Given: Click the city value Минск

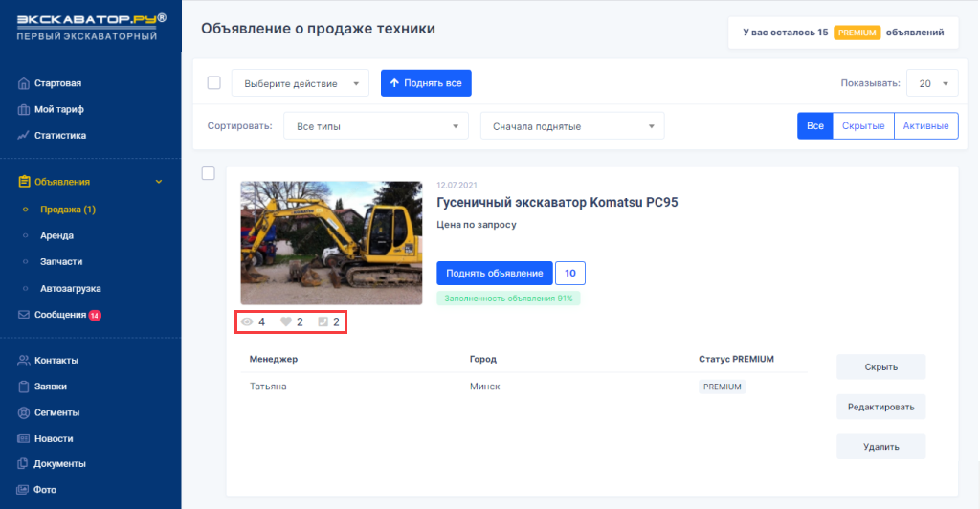Looking at the screenshot, I should [x=485, y=387].
